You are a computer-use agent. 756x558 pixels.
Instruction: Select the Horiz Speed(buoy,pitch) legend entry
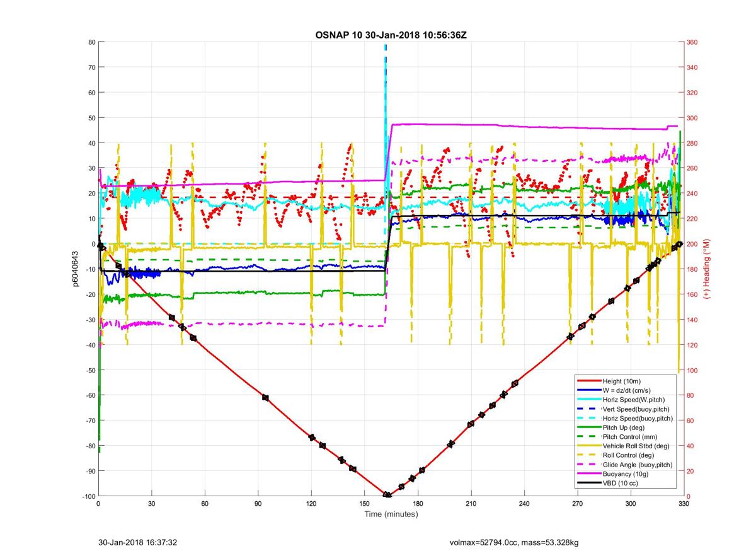click(638, 419)
